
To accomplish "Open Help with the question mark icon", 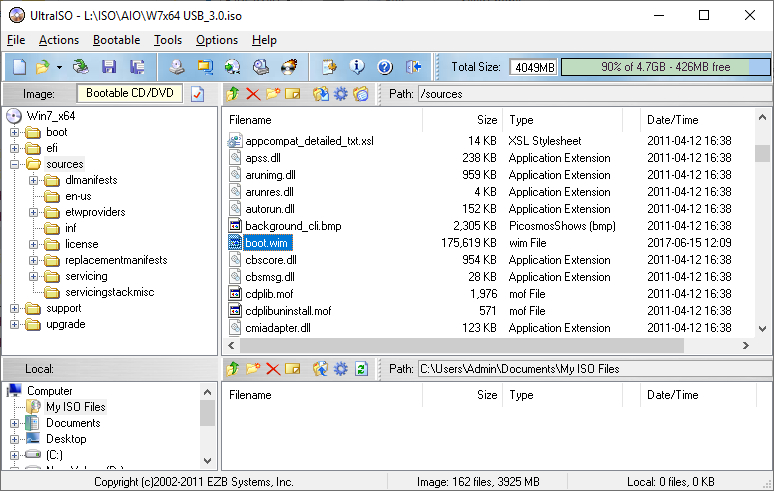I will click(385, 67).
